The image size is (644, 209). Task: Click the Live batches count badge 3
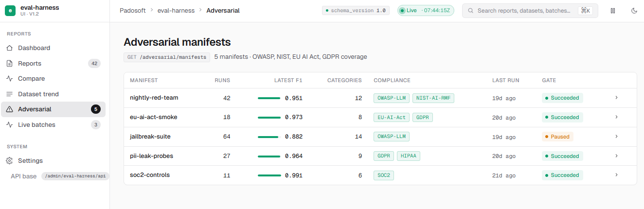click(96, 125)
